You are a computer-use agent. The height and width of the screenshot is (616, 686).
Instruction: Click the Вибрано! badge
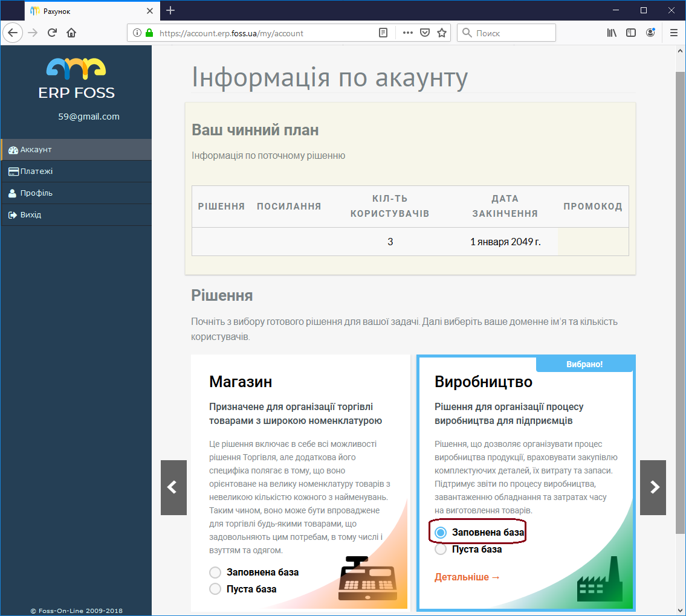[x=584, y=364]
